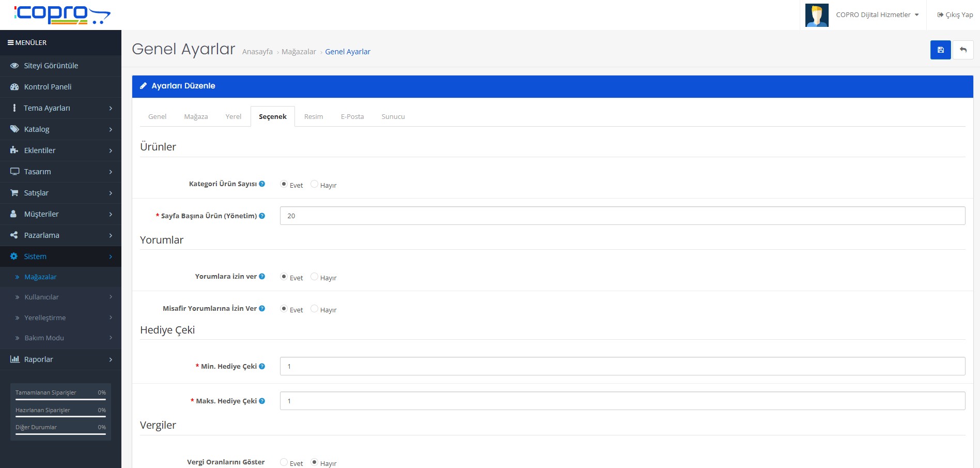
Task: Click the help icon next to Yorumlara izin ver
Action: point(262,276)
